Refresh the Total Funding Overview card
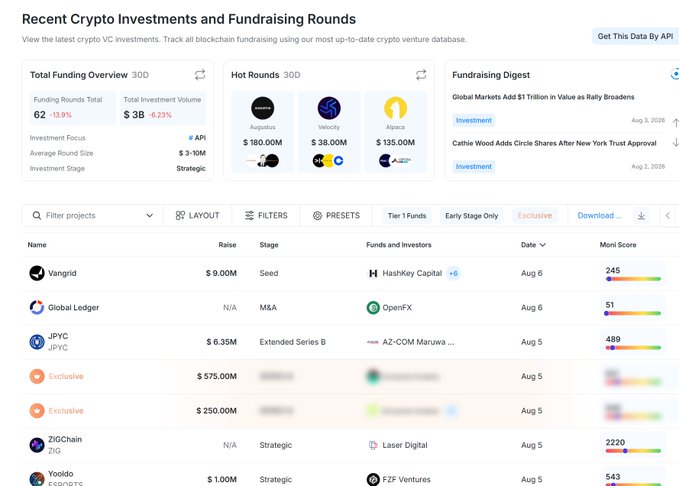The image size is (679, 486). [x=200, y=75]
